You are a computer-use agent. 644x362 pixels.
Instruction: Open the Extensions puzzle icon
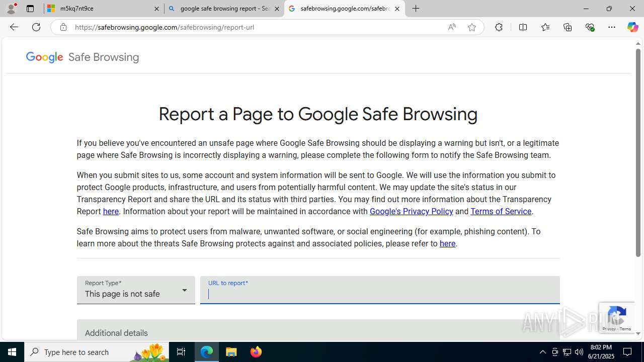(499, 27)
